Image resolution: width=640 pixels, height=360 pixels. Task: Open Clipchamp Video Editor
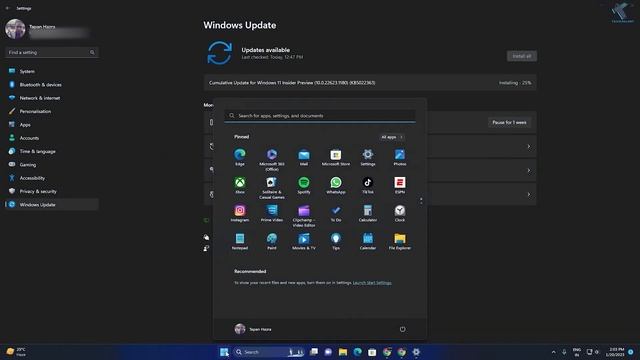304,216
